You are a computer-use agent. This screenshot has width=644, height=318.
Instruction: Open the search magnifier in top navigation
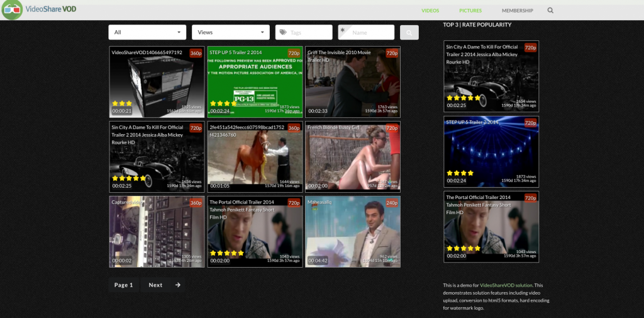[550, 11]
